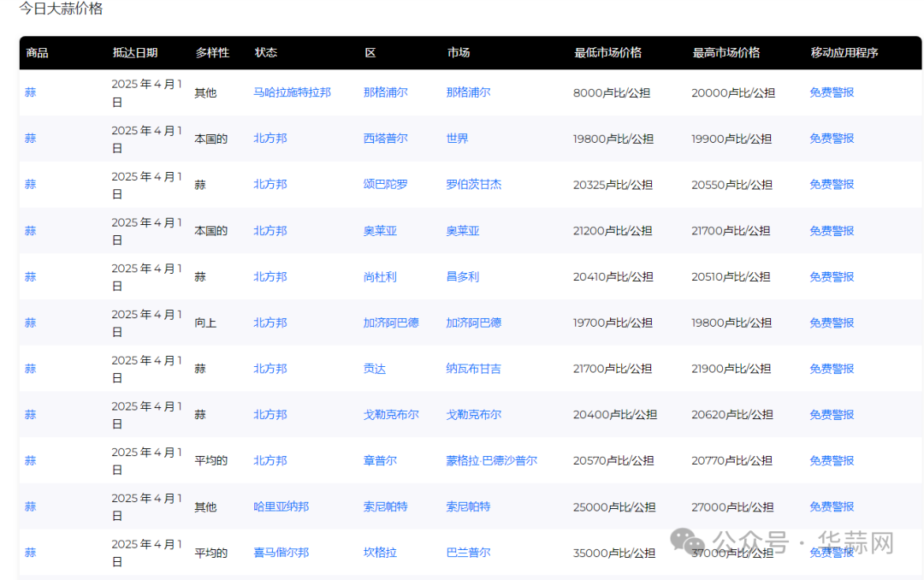This screenshot has height=580, width=924.
Task: Click 免费警报 in the 19700卢比 row
Action: point(832,323)
